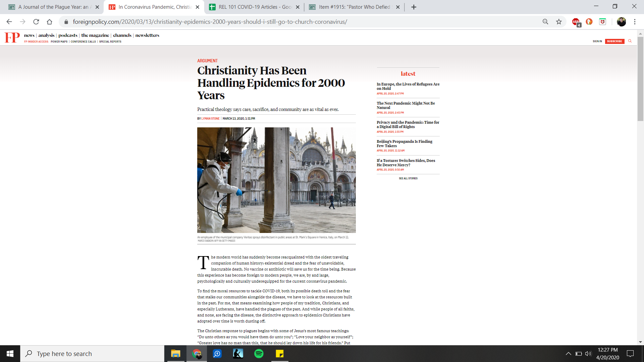
Task: Click the site search magnifier icon
Action: pyautogui.click(x=630, y=41)
